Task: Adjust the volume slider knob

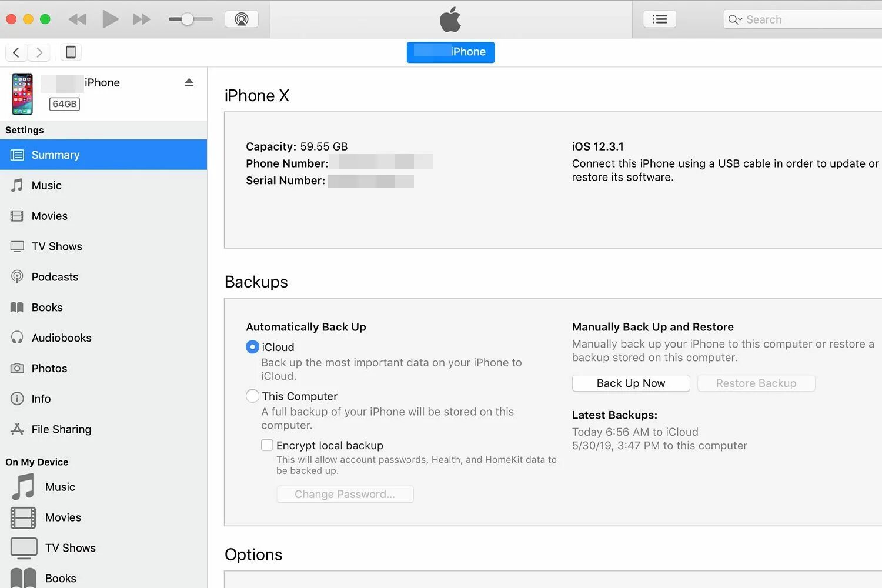Action: tap(187, 19)
